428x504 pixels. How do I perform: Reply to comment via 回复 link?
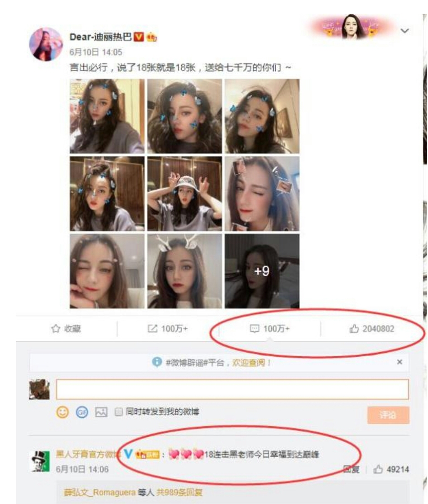[351, 470]
